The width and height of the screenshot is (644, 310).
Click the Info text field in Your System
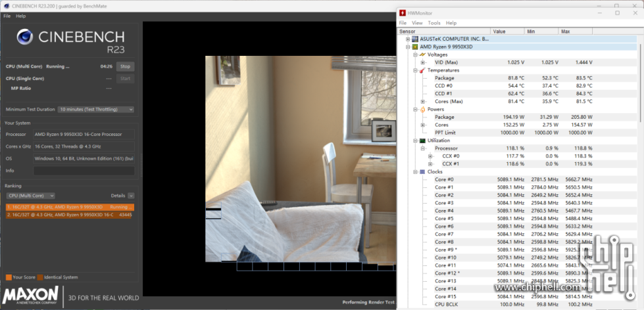pyautogui.click(x=84, y=171)
